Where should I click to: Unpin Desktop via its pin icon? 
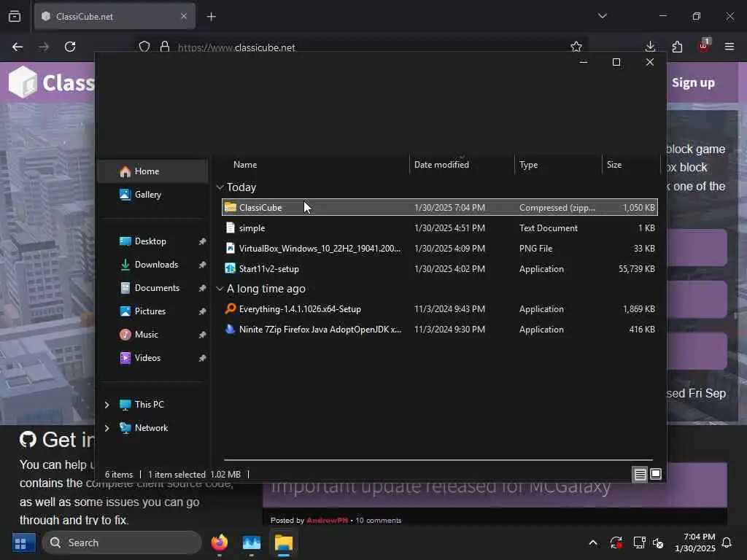coord(203,241)
